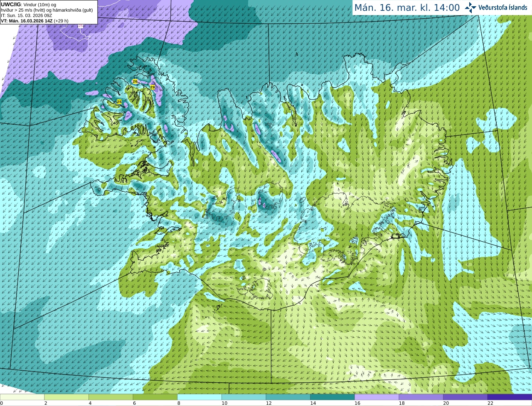Click the Veðurstofa Íslands name text
This screenshot has width=532, height=406.
(x=503, y=7)
